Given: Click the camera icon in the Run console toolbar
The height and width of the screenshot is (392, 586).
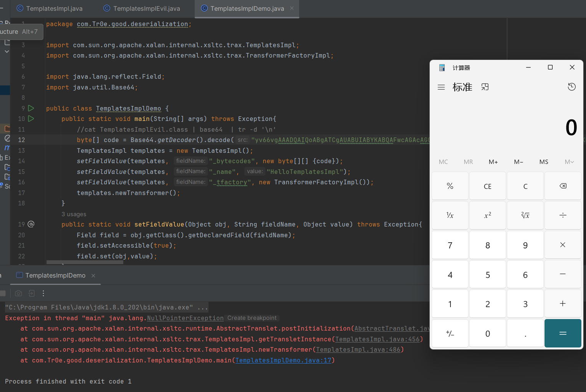Looking at the screenshot, I should click(x=18, y=293).
